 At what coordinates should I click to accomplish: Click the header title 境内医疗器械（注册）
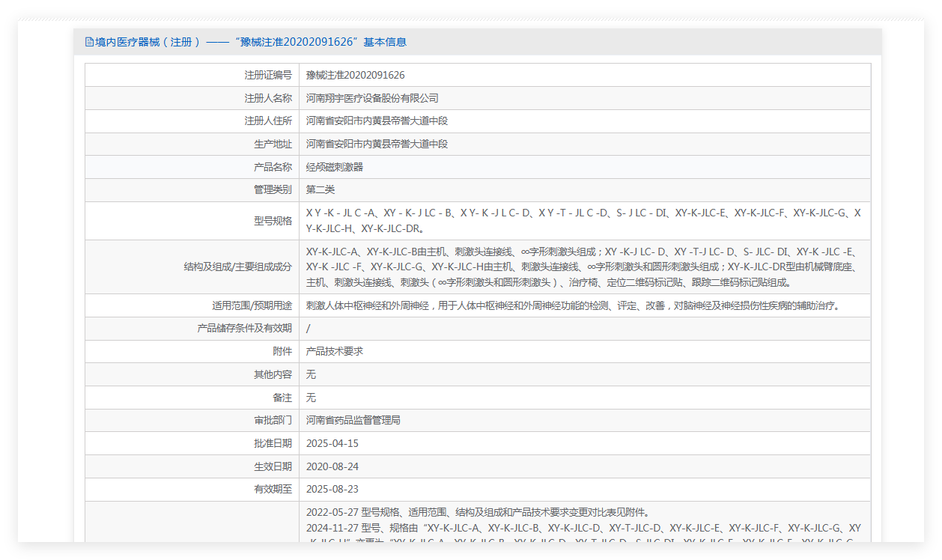148,42
